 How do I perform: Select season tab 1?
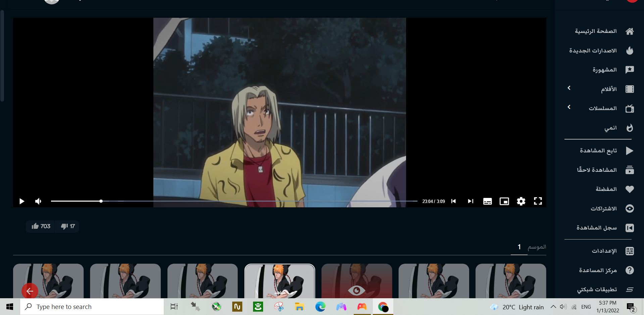tap(519, 247)
